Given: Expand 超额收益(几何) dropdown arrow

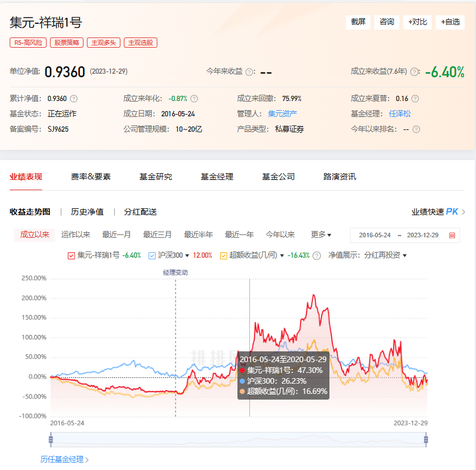Looking at the screenshot, I should click(x=282, y=256).
